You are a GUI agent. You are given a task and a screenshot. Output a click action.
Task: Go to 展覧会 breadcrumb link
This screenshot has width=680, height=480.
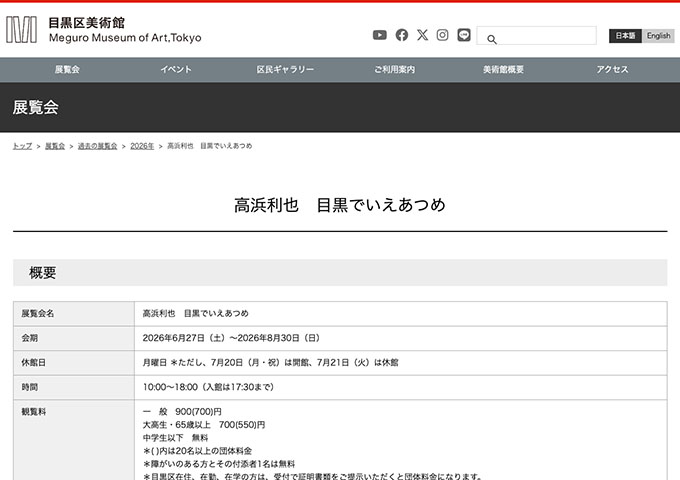click(55, 146)
